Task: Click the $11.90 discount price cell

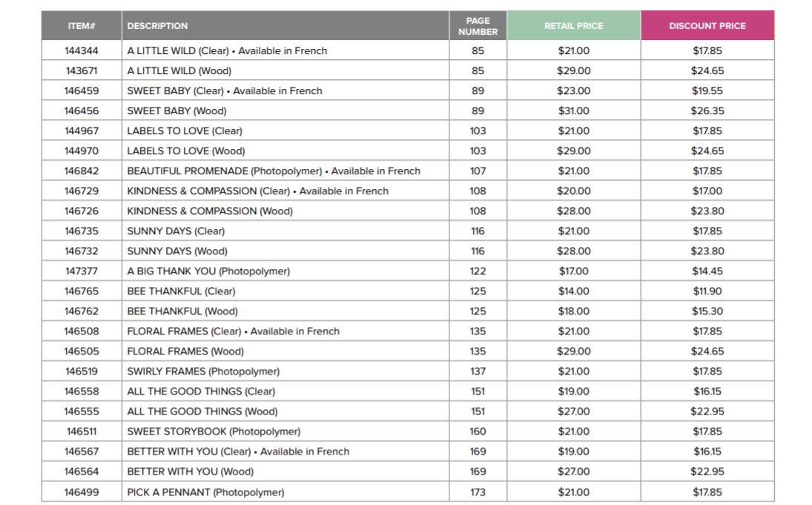Action: [x=707, y=291]
